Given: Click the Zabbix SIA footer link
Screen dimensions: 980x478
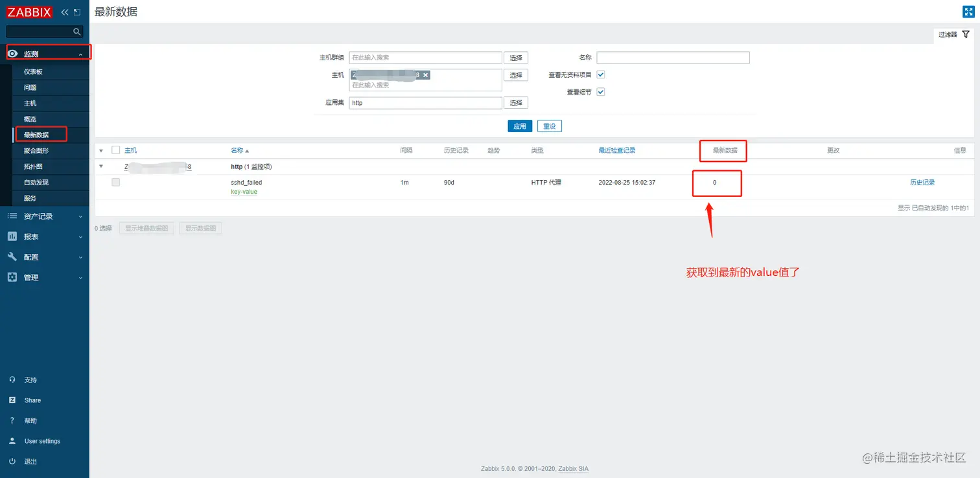Looking at the screenshot, I should pyautogui.click(x=574, y=469).
